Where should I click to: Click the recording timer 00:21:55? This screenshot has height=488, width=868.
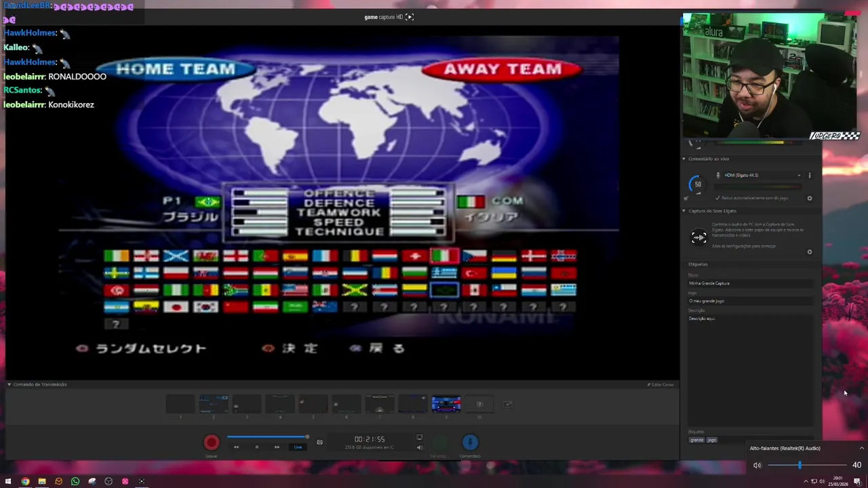coord(369,439)
